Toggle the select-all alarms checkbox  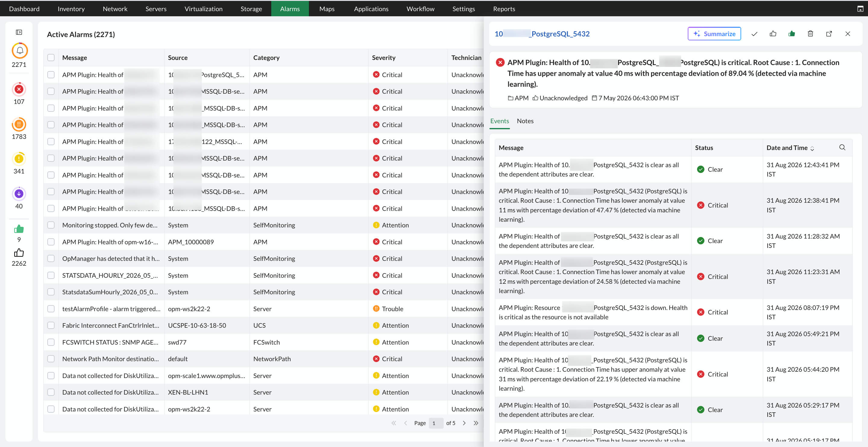51,58
